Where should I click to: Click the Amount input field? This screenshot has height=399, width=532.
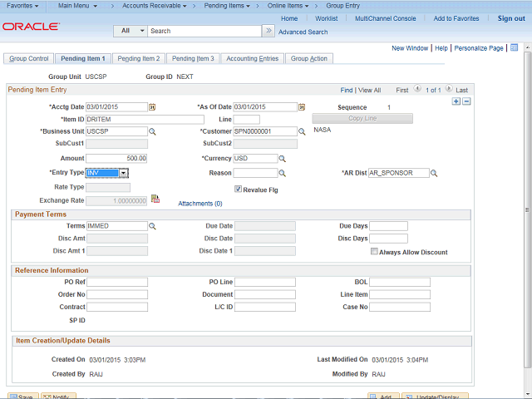click(x=116, y=158)
